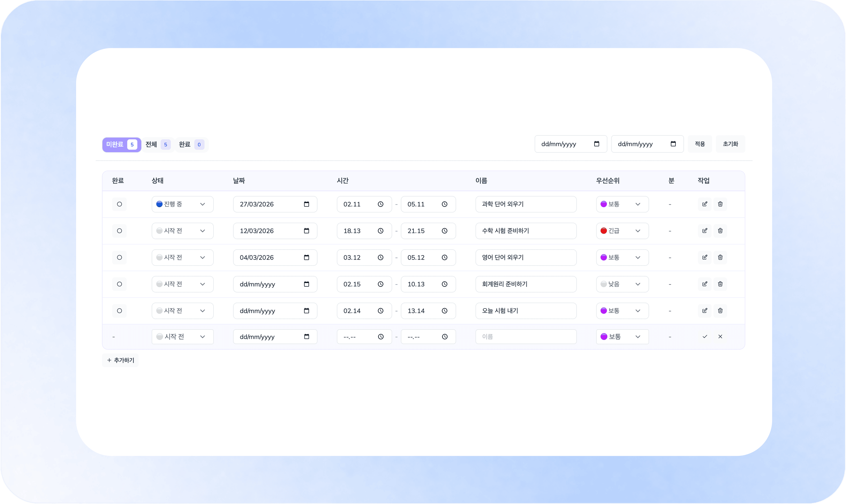Open 진행 중 status dropdown
The height and width of the screenshot is (504, 846).
pyautogui.click(x=182, y=204)
